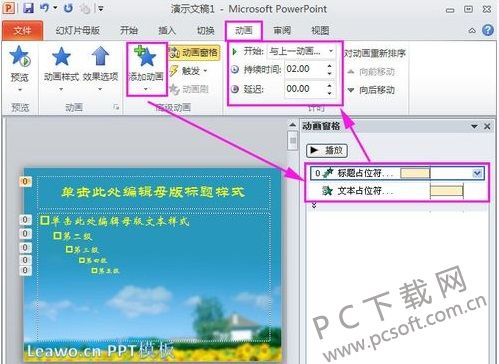This screenshot has height=364, width=499.
Task: Click inside the Duration (持续时间) field
Action: point(305,69)
